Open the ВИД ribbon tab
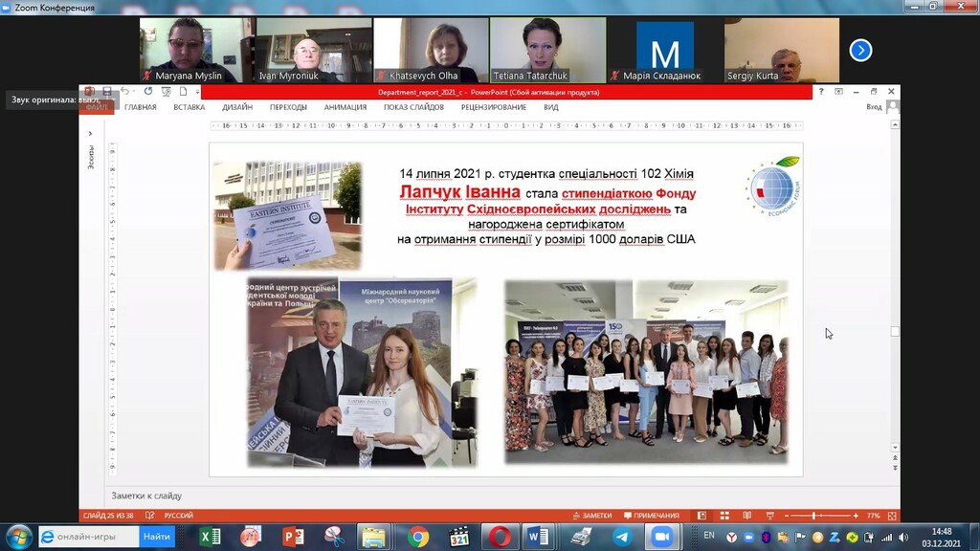 click(550, 107)
